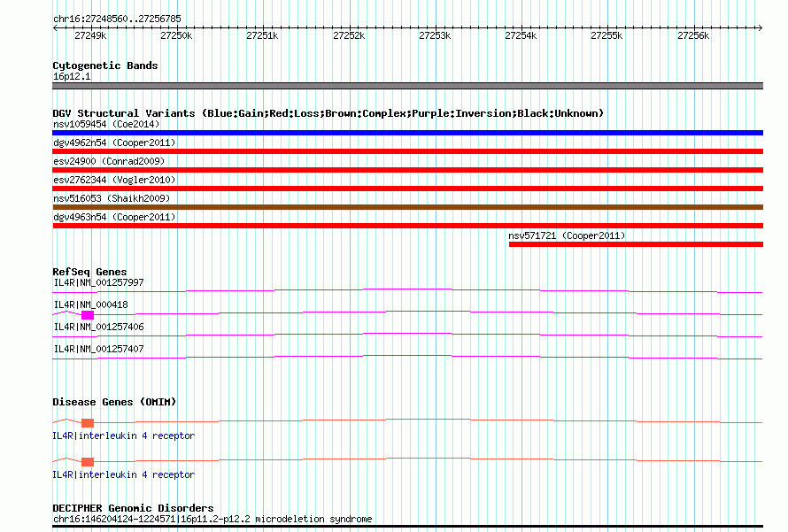Viewport: 788px width, 532px height.
Task: Open the DGV Structural Variants track heading
Action: tap(328, 113)
